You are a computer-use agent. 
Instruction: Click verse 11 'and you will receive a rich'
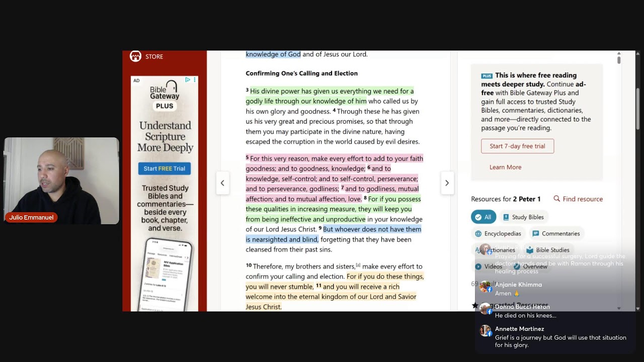[x=361, y=287]
